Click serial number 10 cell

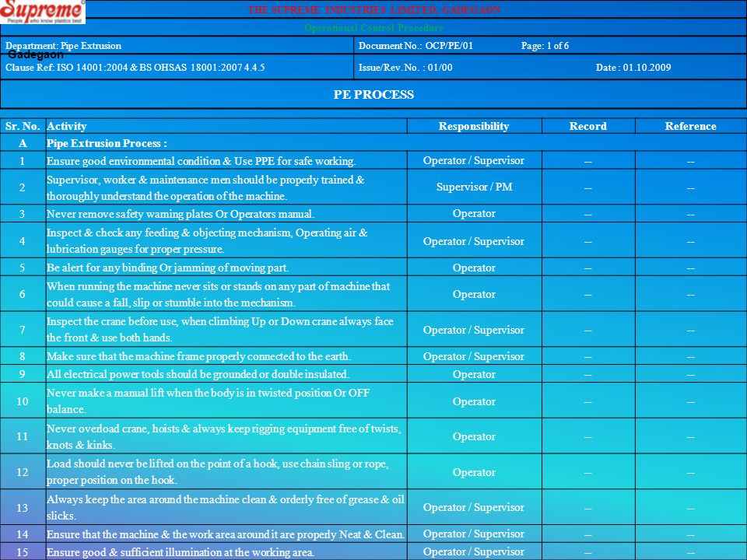coord(23,401)
